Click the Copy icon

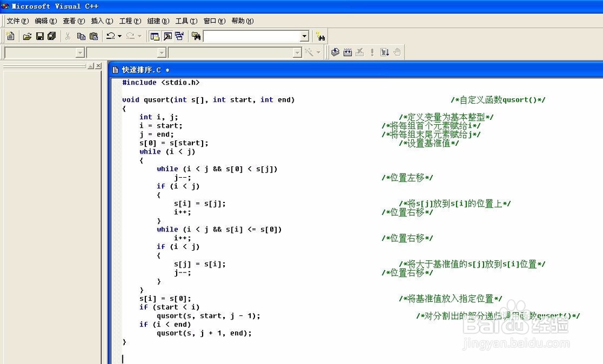tap(81, 36)
